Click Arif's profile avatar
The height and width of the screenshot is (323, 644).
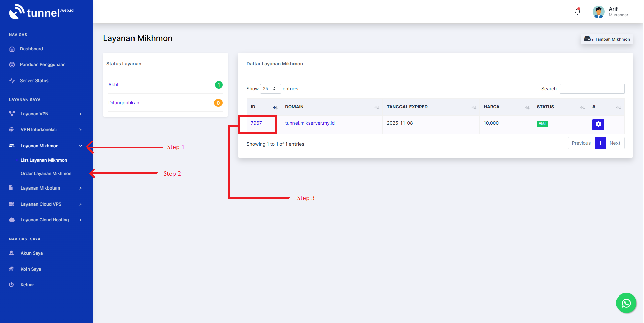pyautogui.click(x=598, y=12)
